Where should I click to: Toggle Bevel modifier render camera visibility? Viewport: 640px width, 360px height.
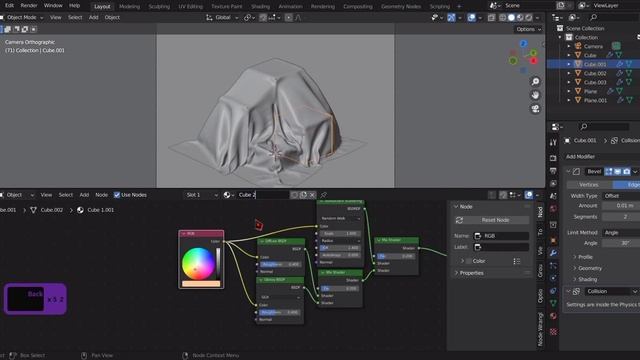627,172
